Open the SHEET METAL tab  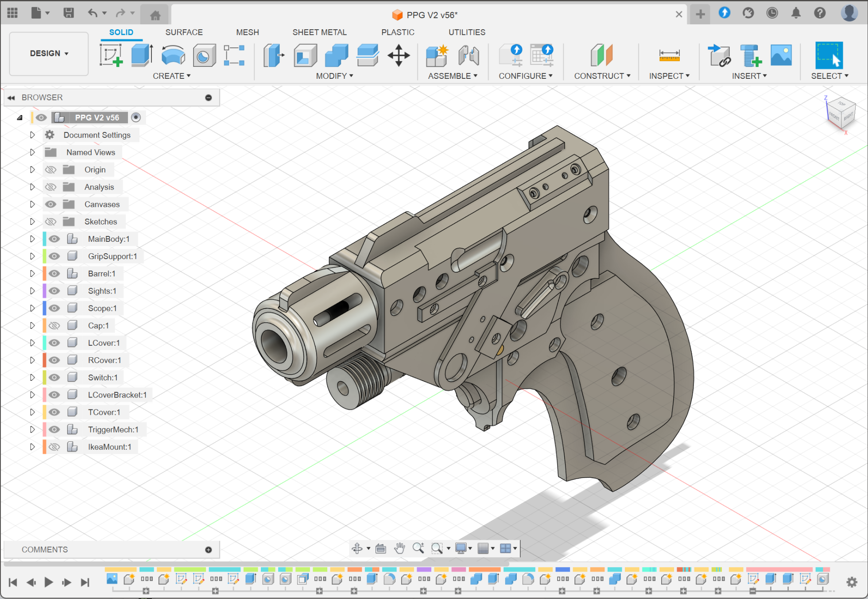(319, 32)
